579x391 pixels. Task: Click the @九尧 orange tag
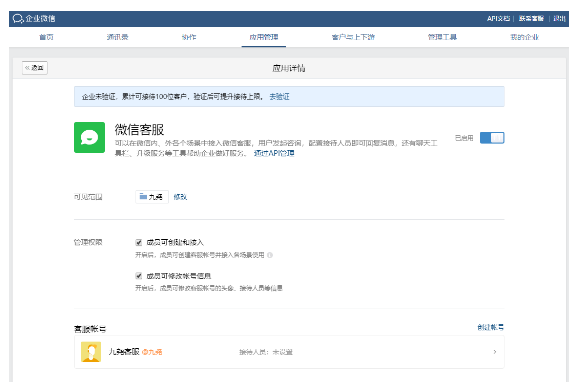152,352
